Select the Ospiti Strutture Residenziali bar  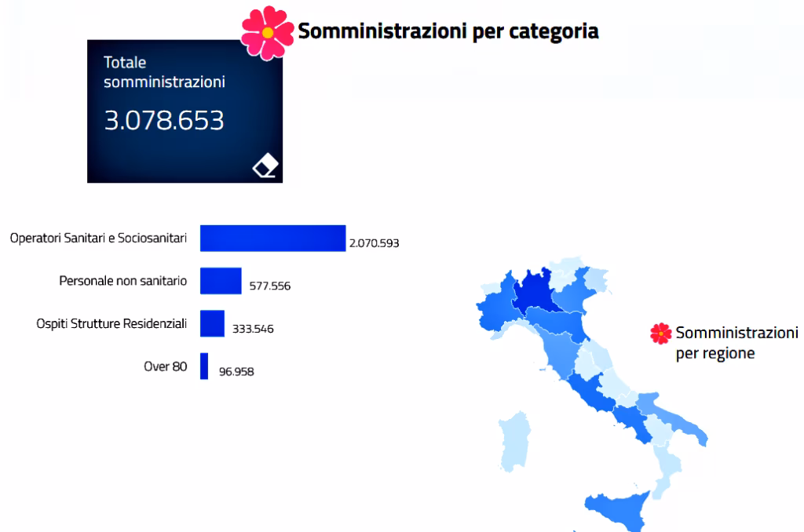(212, 323)
